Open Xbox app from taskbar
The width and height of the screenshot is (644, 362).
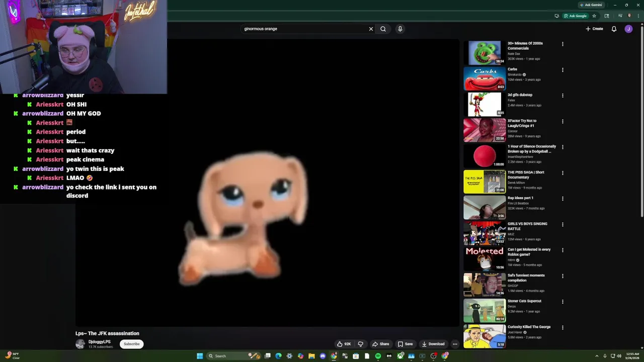[400, 356]
